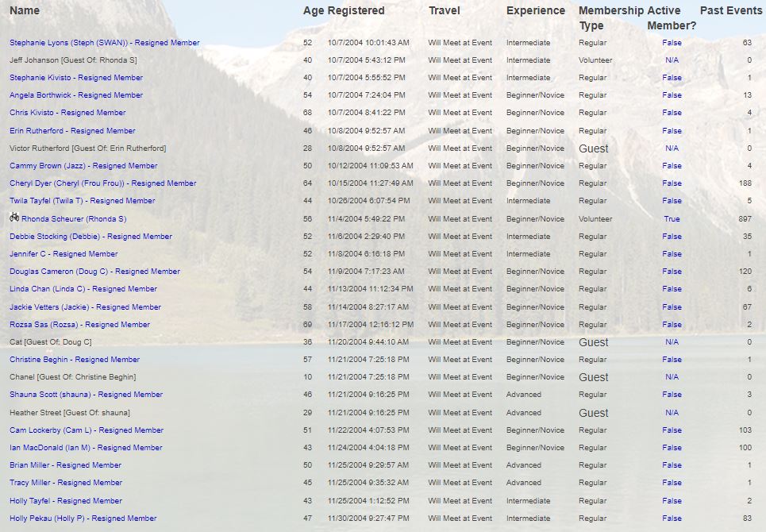Click Intermediate experience in Holly Pekau row
The image size is (766, 532).
click(528, 519)
